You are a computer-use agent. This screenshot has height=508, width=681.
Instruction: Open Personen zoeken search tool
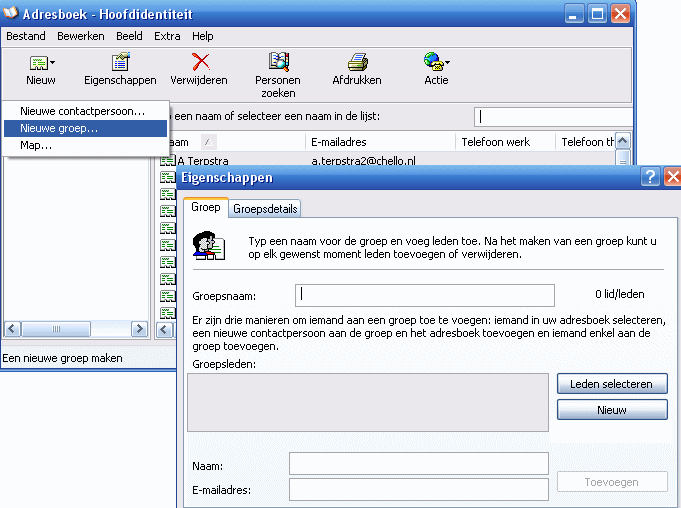tap(277, 63)
